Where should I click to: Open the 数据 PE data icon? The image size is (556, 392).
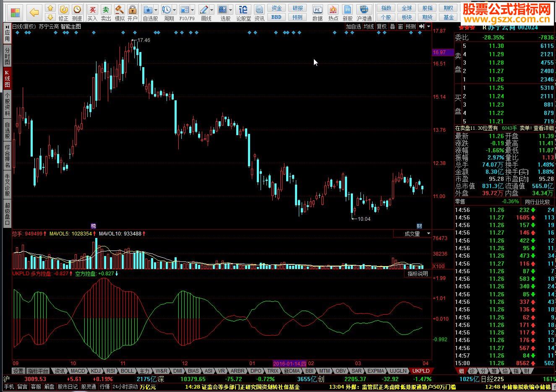tap(318, 13)
